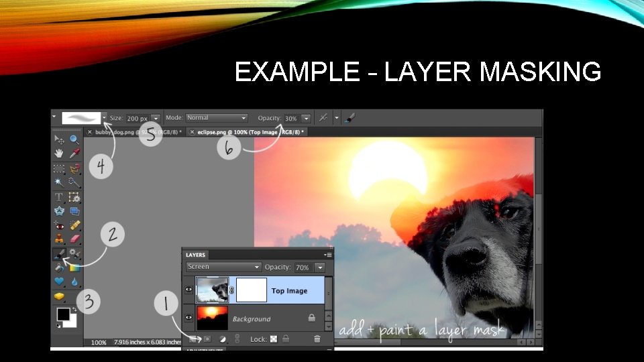The image size is (644, 362).
Task: Open brush Opacity 30% dropdown arrow
Action: point(306,119)
